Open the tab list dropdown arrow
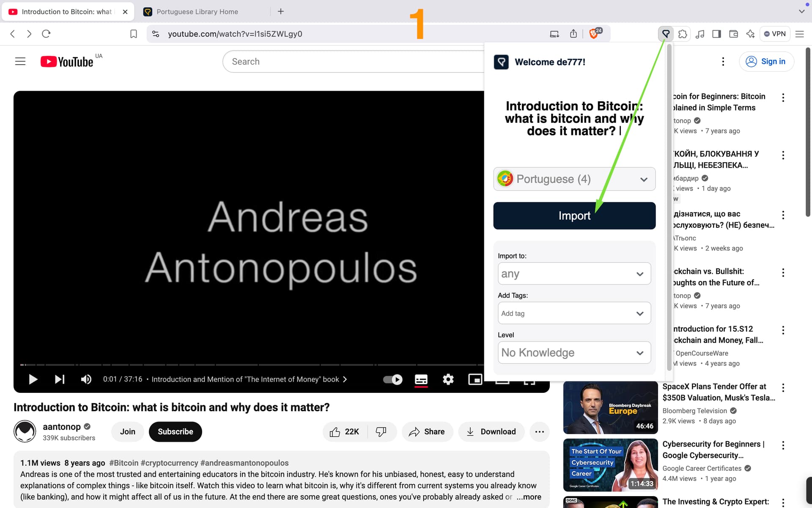This screenshot has height=508, width=812. tap(801, 11)
